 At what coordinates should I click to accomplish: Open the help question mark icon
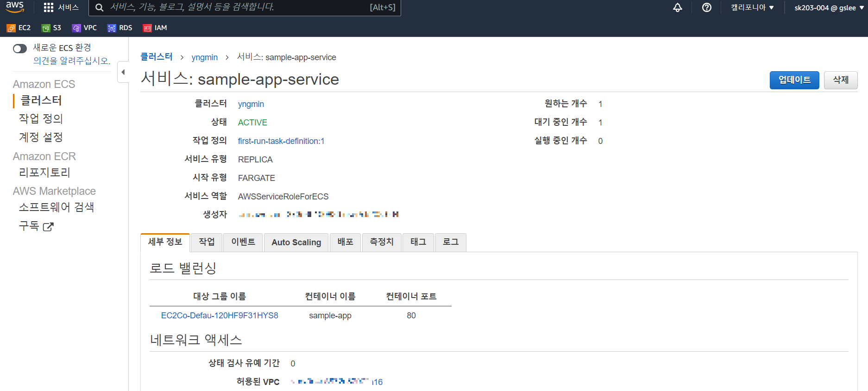tap(706, 7)
